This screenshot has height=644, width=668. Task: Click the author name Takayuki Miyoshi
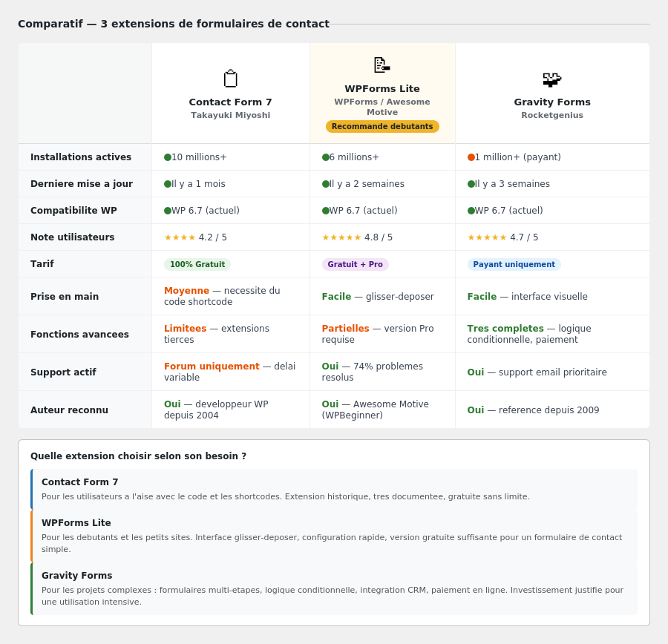(231, 116)
